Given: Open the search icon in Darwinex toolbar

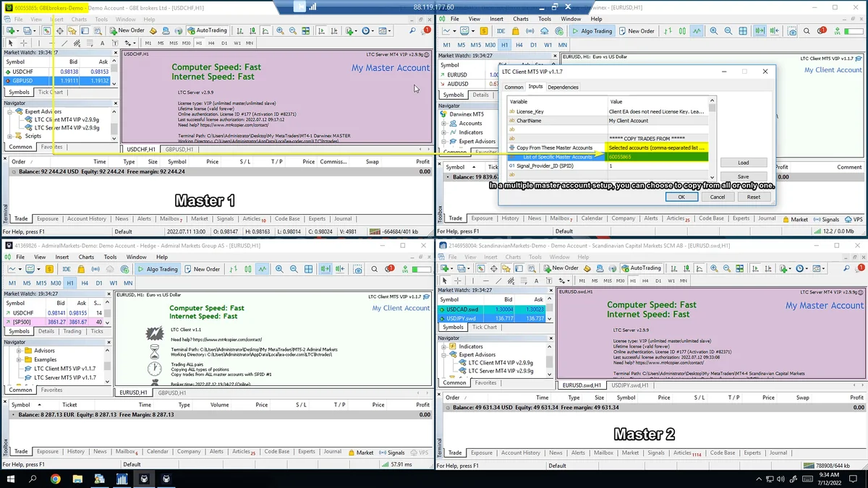Looking at the screenshot, I should (807, 31).
